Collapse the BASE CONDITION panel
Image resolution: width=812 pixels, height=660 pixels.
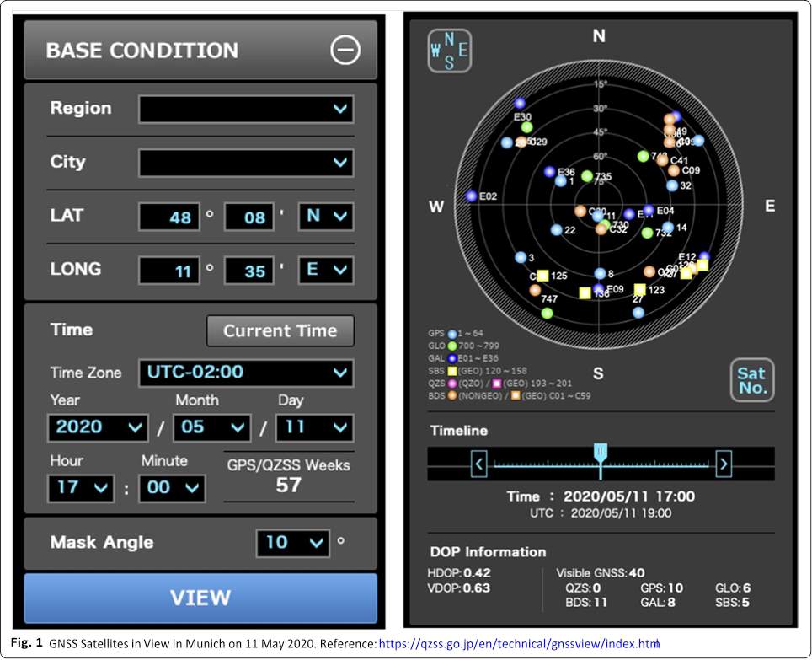[x=345, y=51]
